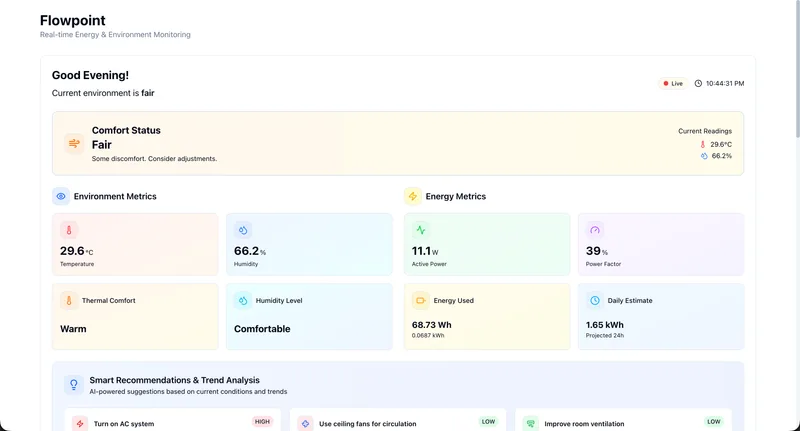
Task: Click the Current environment is fair text
Action: 103,93
